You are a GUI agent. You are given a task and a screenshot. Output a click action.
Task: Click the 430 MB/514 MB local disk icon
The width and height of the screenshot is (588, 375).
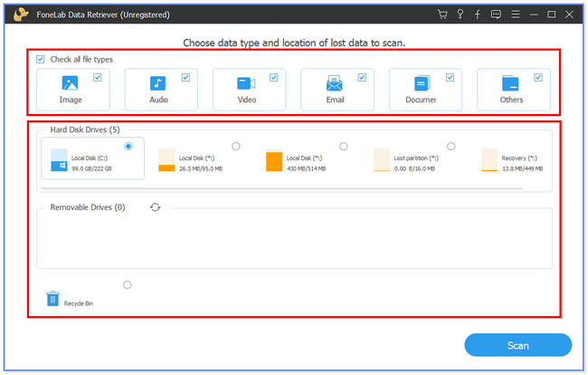point(274,160)
